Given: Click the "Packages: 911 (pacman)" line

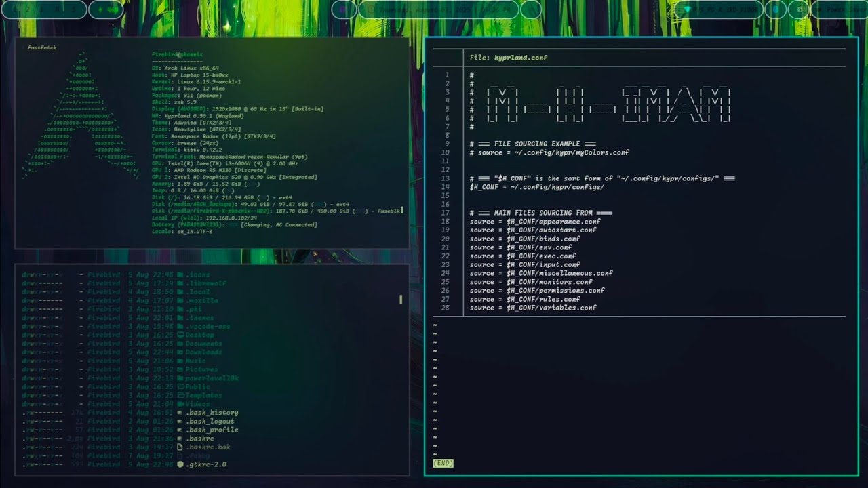Looking at the screenshot, I should (x=186, y=96).
